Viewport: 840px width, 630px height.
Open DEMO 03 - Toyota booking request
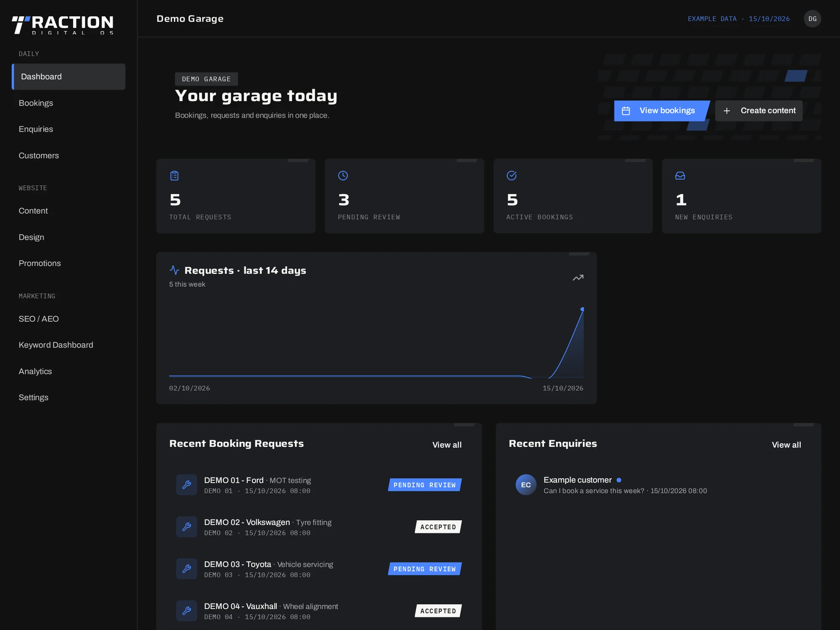[319, 569]
